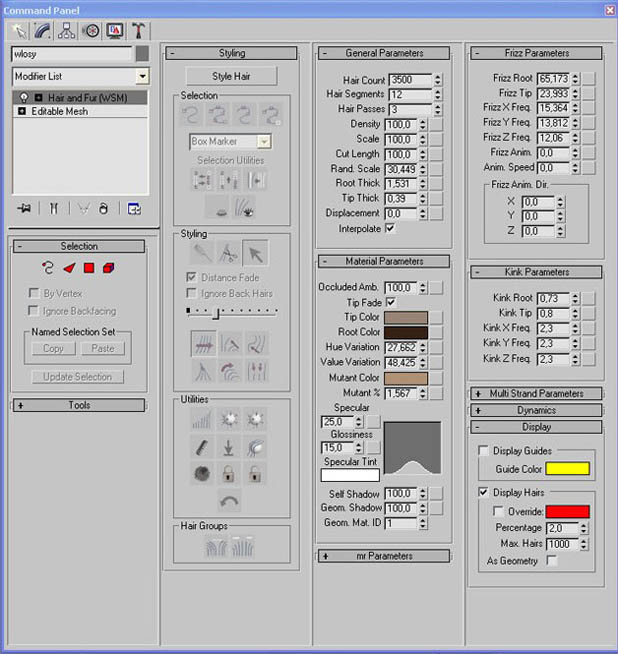Toggle Ignore Back Hairs checkbox
The width and height of the screenshot is (618, 654).
(191, 294)
